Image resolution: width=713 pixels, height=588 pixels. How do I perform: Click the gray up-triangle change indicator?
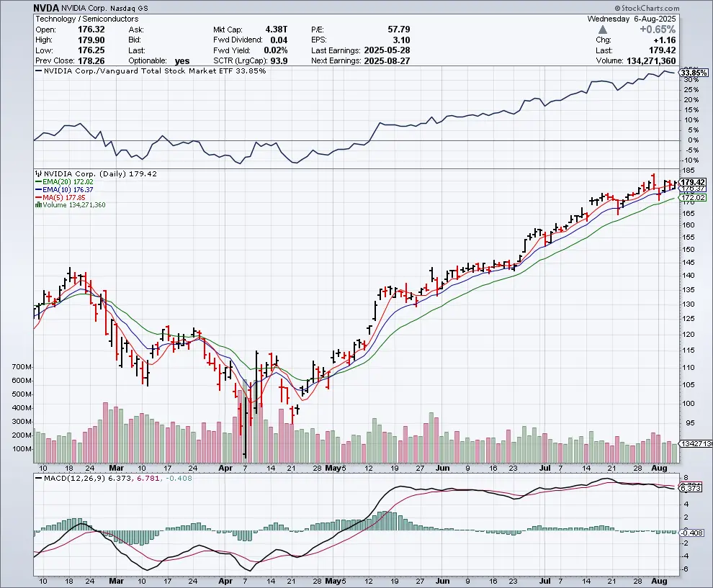(x=603, y=30)
